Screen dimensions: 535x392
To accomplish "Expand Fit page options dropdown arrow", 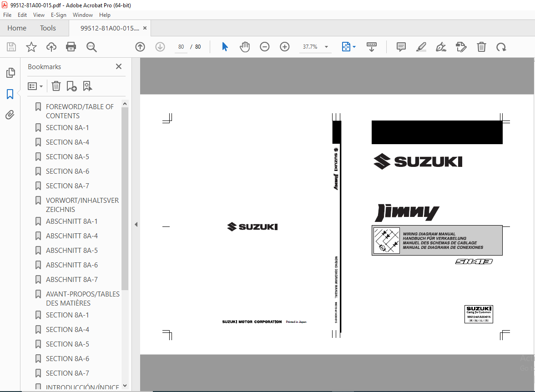I will pyautogui.click(x=354, y=47).
